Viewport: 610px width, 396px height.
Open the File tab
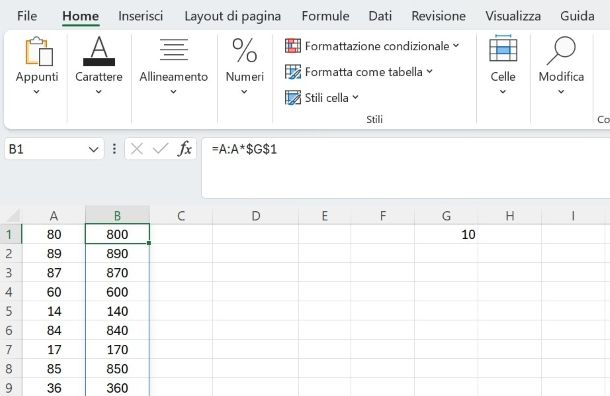coord(27,16)
